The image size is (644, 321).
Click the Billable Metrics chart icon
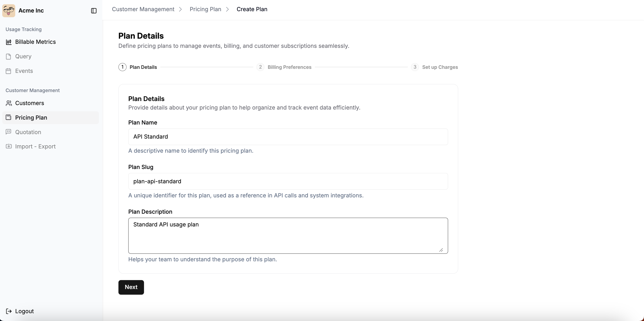point(9,42)
